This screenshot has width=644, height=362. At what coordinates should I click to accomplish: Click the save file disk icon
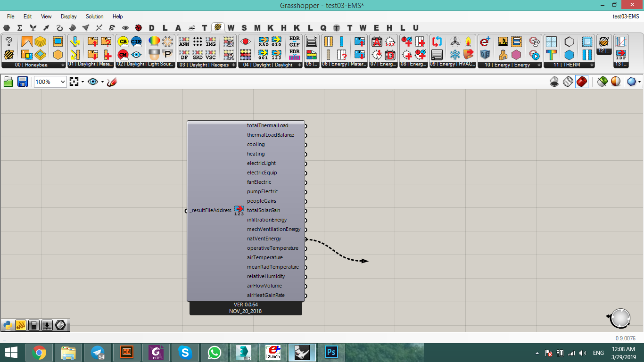pyautogui.click(x=22, y=82)
